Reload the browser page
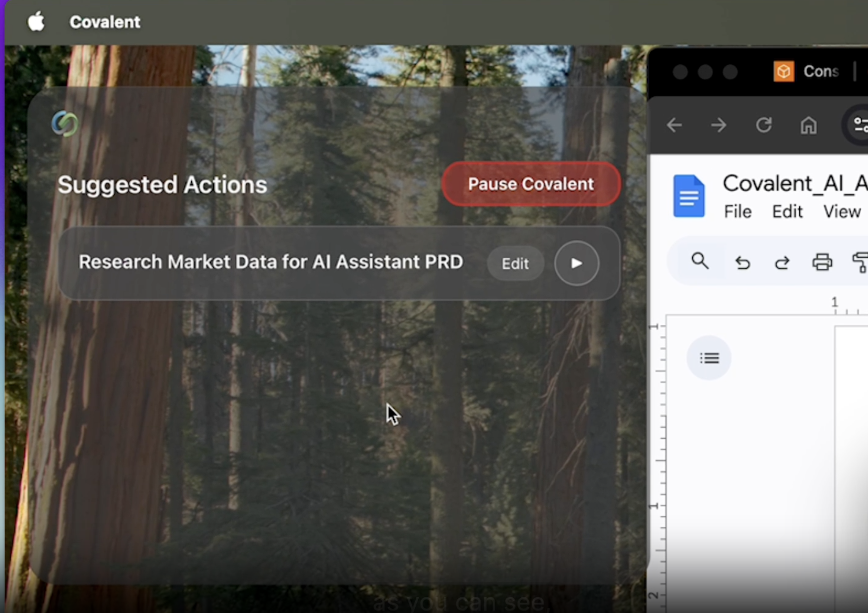This screenshot has height=613, width=868. coord(764,125)
